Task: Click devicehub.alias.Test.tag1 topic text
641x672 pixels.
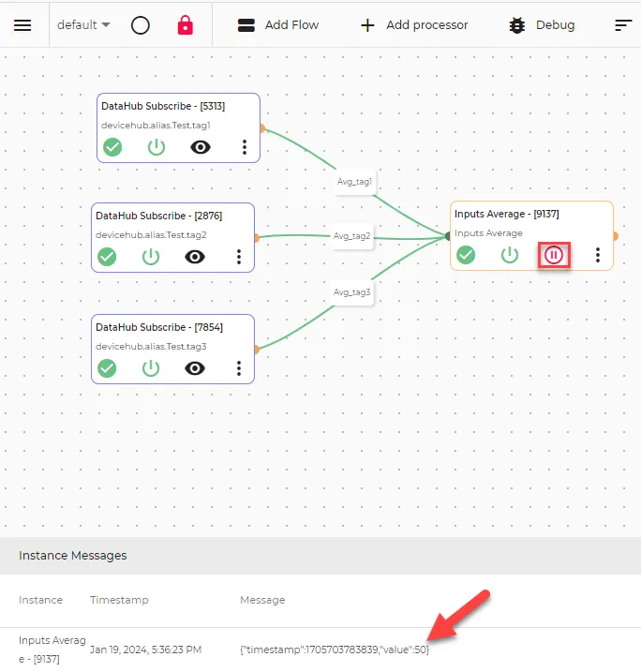Action: click(156, 126)
